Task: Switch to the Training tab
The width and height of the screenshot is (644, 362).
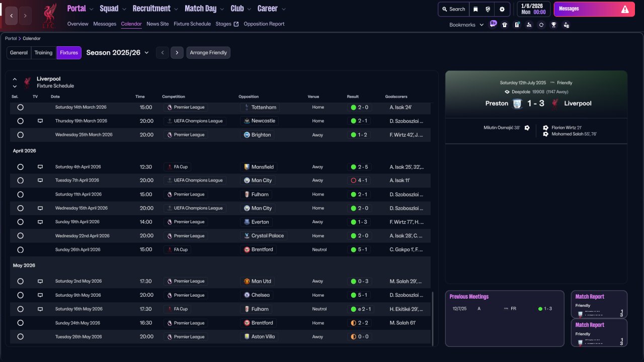Action: 43,53
